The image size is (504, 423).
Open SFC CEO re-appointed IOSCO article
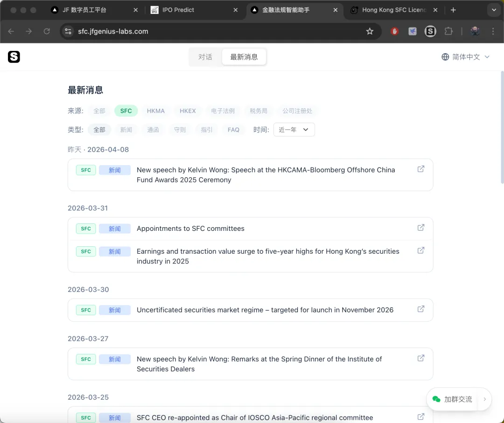(255, 417)
